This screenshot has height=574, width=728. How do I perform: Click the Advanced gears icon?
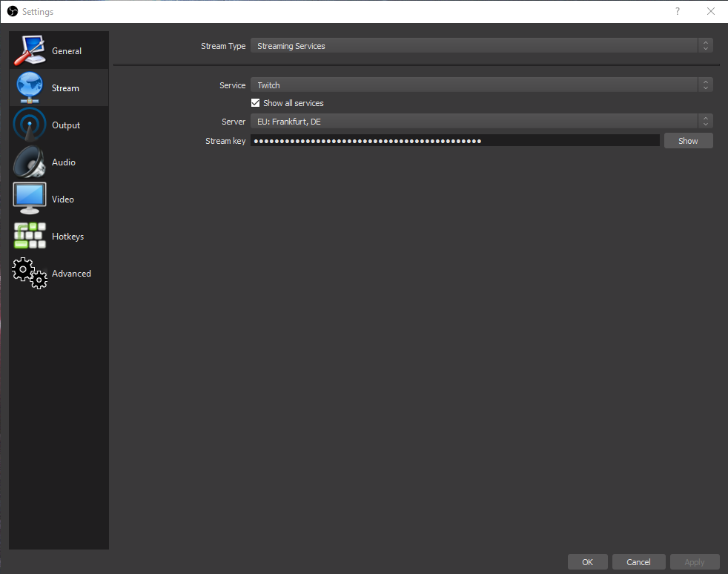coord(30,273)
